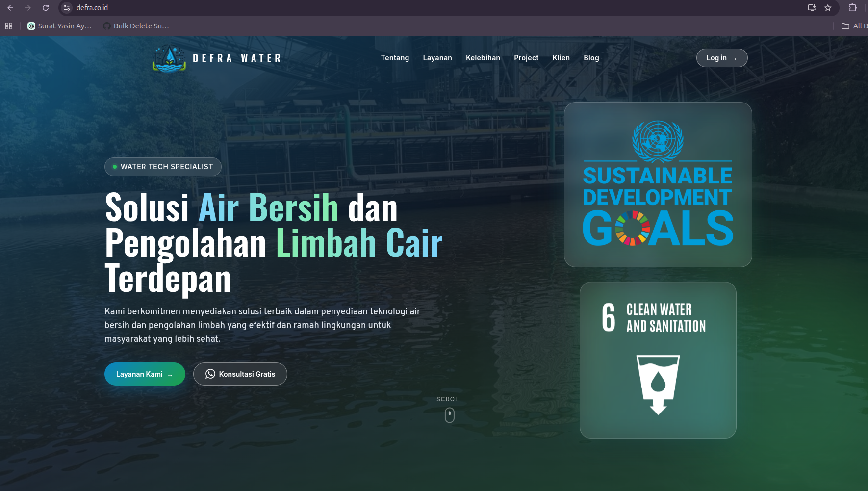Screen dimensions: 868x491
Task: Click the browser back arrow
Action: [x=10, y=8]
